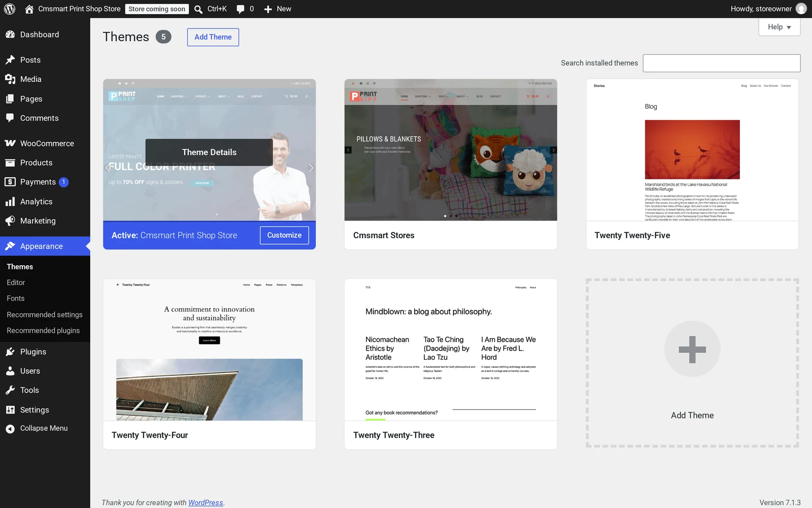This screenshot has width=812, height=508.
Task: Expand the Help dropdown panel
Action: coord(780,27)
